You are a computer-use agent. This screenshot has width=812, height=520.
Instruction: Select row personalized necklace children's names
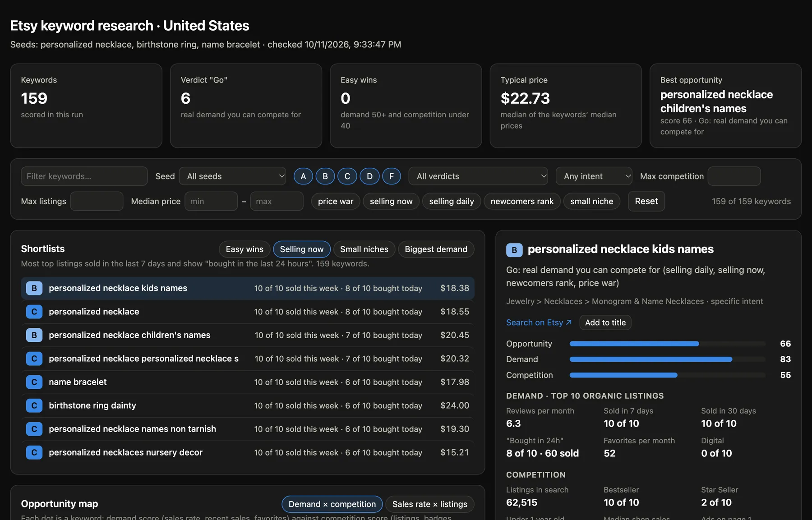pyautogui.click(x=248, y=335)
